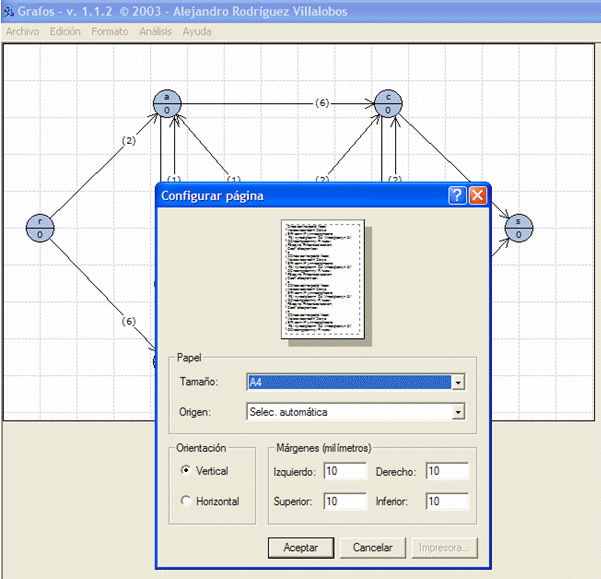The width and height of the screenshot is (601, 579).
Task: Expand the Origen paper source dropdown
Action: 458,412
